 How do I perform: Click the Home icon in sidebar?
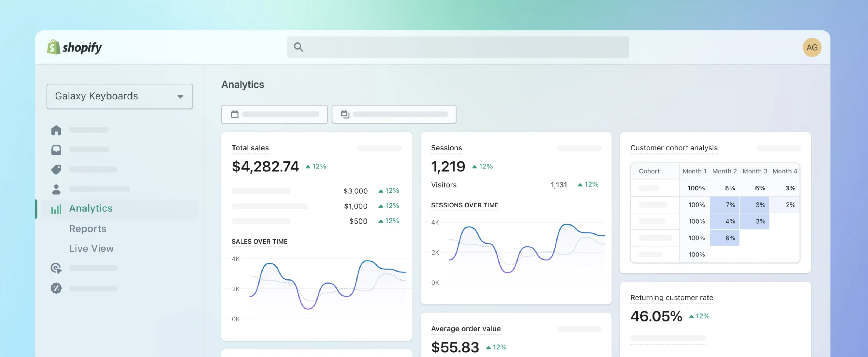[x=56, y=130]
